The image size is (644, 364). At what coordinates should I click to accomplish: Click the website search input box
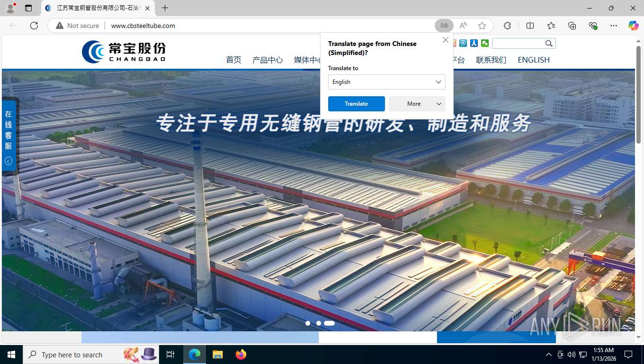tap(518, 44)
